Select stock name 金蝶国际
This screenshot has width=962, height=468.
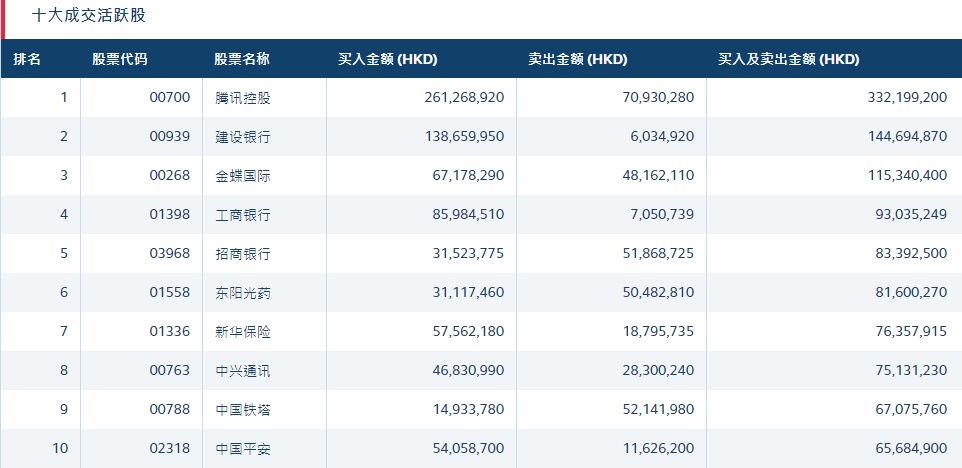coord(243,177)
